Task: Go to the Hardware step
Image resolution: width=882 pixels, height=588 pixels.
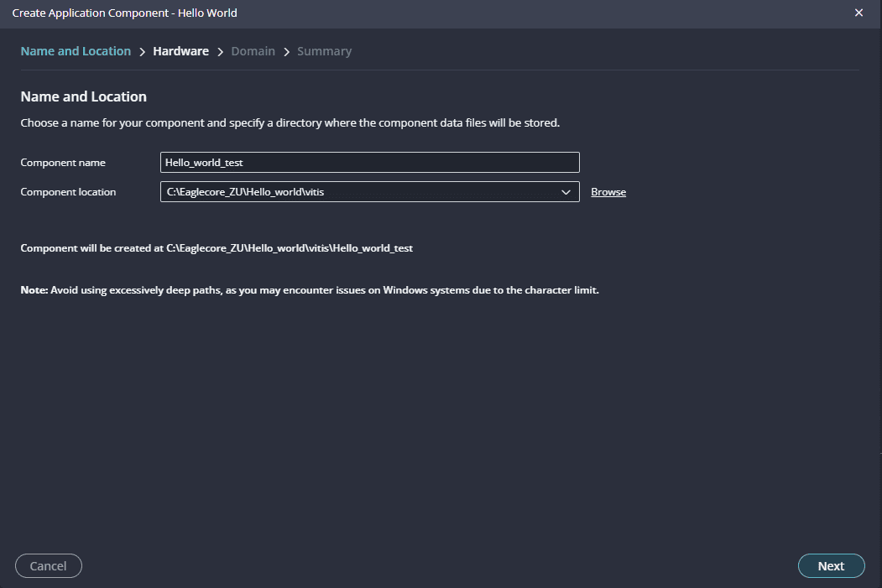Action: click(x=180, y=51)
